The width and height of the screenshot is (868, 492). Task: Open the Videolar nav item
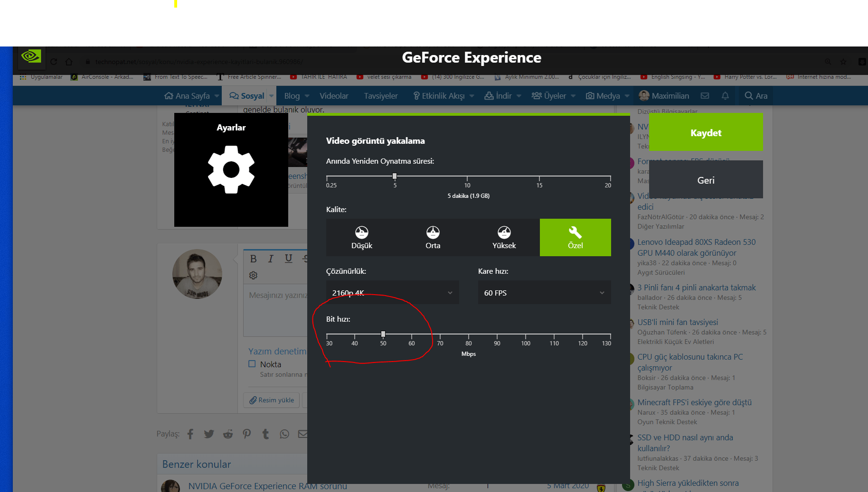pos(334,96)
